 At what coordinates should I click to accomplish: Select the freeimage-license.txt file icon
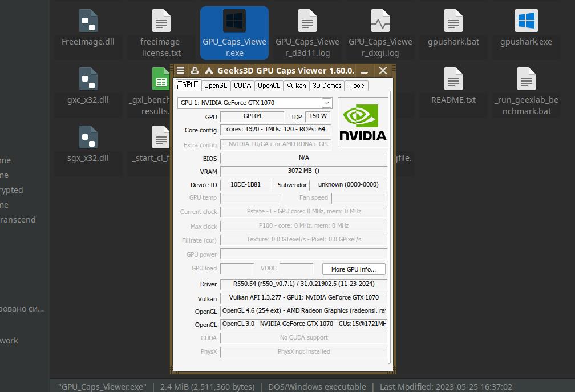click(x=161, y=21)
